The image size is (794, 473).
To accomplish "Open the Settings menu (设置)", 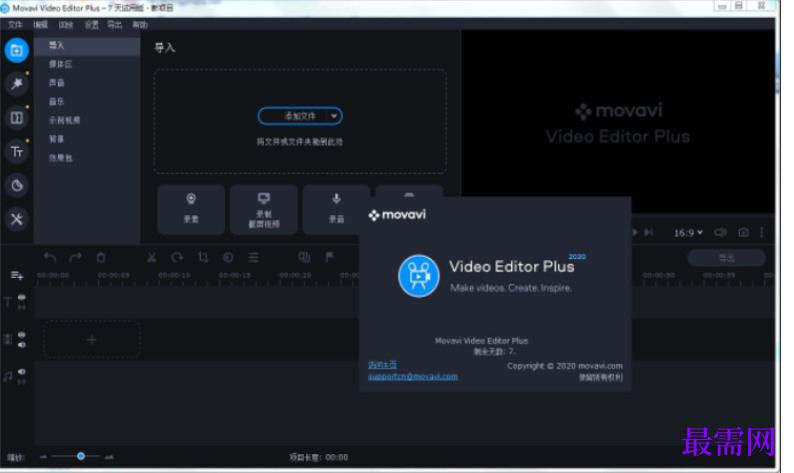I will [x=91, y=25].
